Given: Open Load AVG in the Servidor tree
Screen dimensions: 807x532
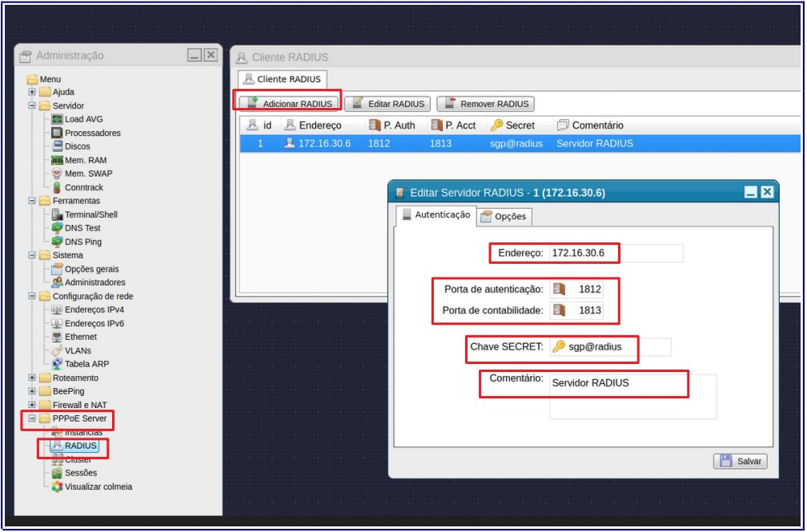Looking at the screenshot, I should (x=83, y=119).
